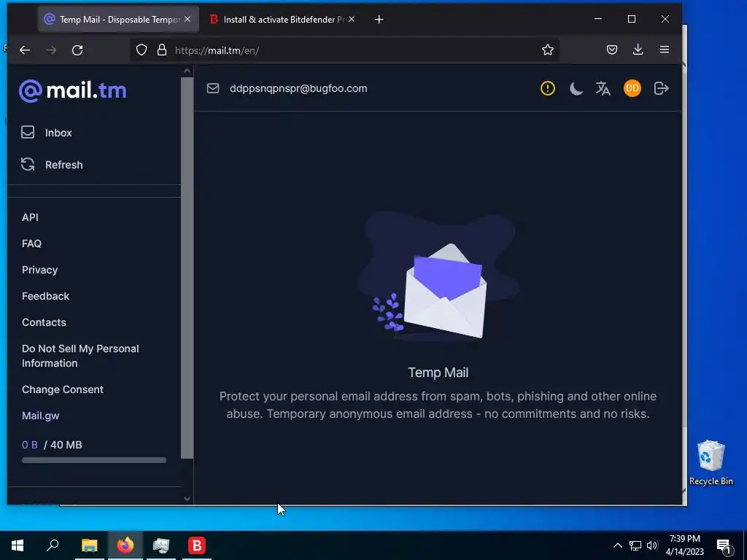Bookmark this page with the star

click(547, 50)
